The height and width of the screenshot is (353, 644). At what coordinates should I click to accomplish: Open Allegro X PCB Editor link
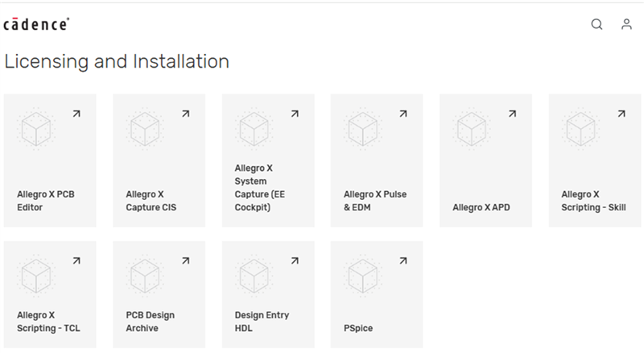tap(46, 201)
